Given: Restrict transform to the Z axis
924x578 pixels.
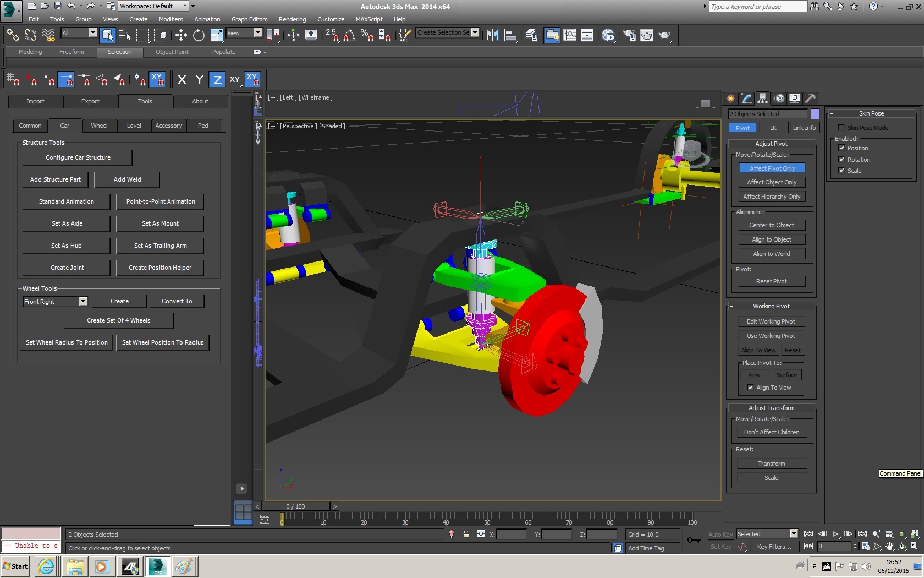Looking at the screenshot, I should pyautogui.click(x=217, y=80).
